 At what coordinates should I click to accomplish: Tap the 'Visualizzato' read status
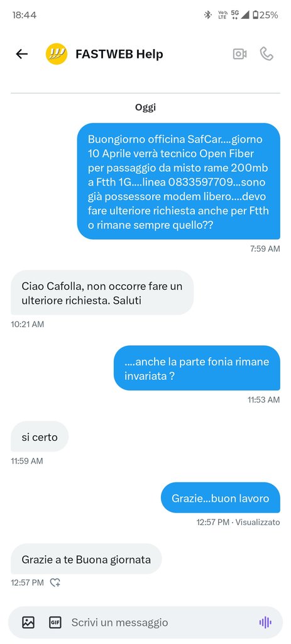pyautogui.click(x=258, y=522)
